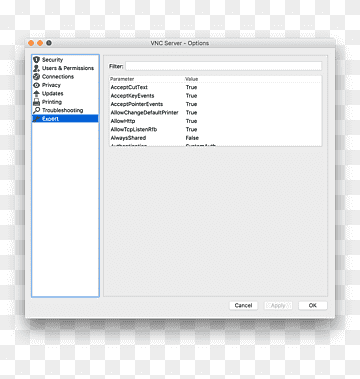Select the AllowTcpListenRfb parameter
The height and width of the screenshot is (379, 360).
[134, 129]
